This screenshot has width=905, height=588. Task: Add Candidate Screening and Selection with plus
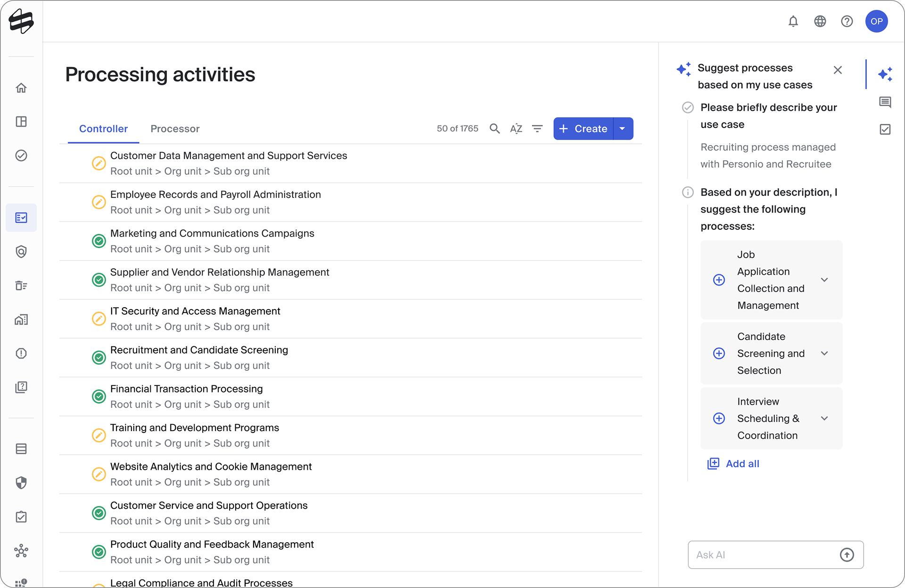pos(719,353)
